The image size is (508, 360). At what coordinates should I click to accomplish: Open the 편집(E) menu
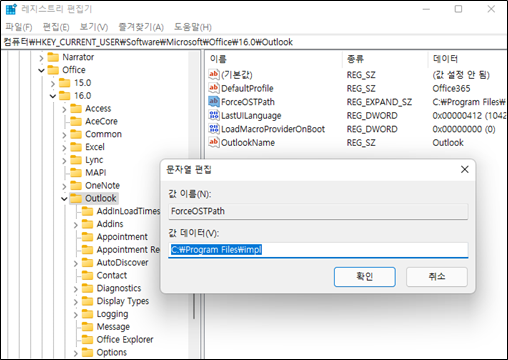point(56,27)
